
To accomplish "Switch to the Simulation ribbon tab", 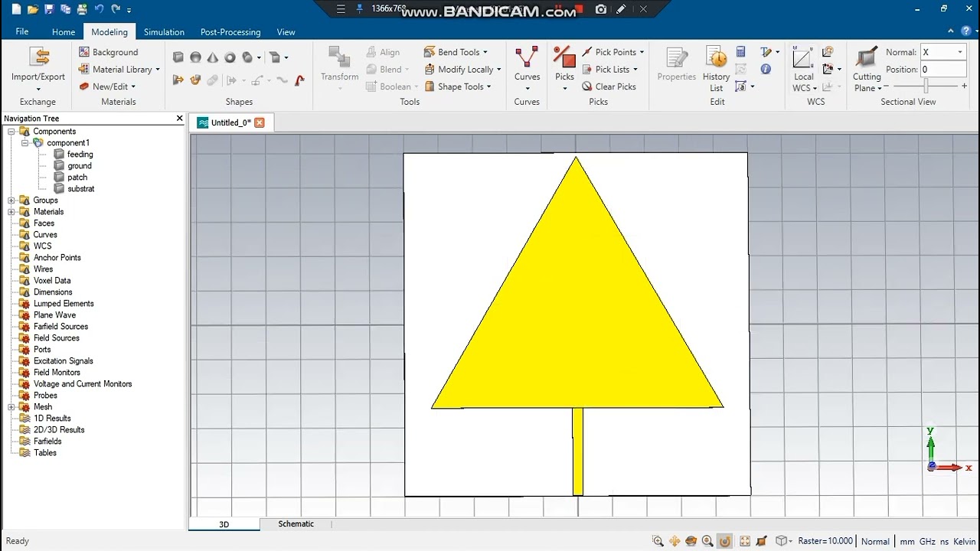I will [x=164, y=32].
